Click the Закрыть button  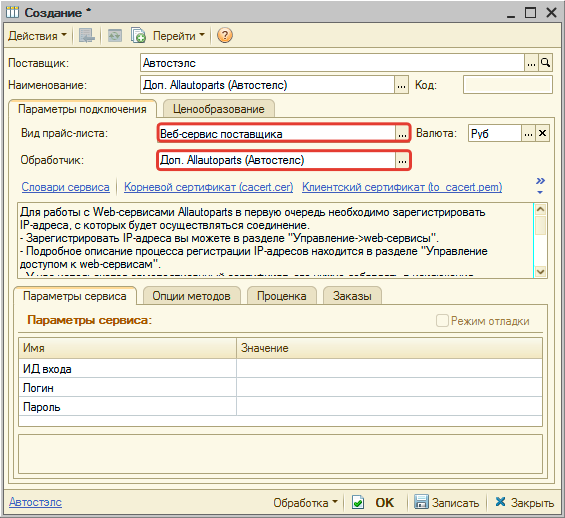524,503
